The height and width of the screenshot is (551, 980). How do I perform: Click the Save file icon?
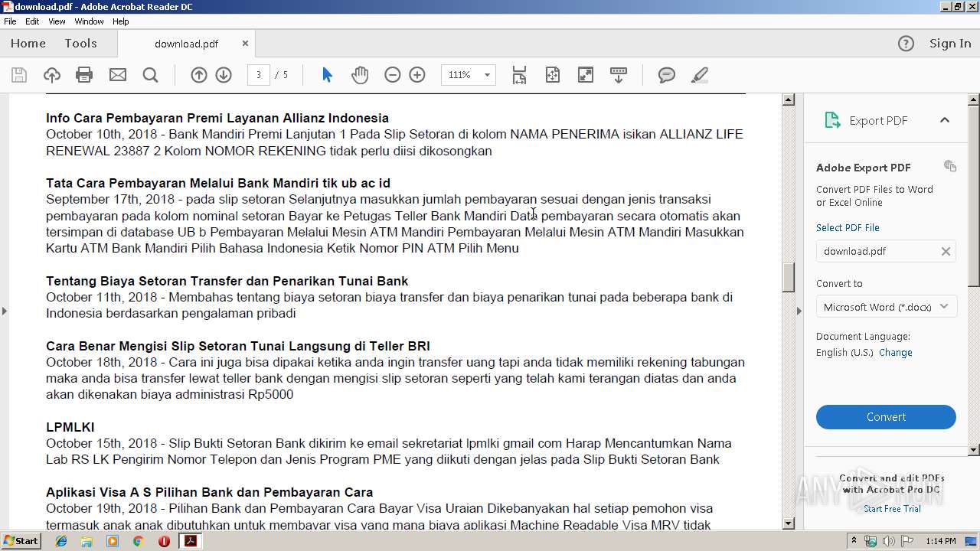click(x=19, y=75)
